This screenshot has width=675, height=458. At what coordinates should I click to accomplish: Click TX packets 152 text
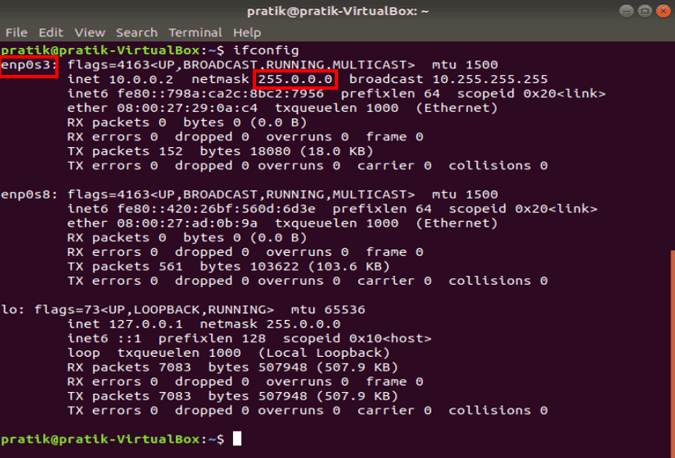pos(125,152)
